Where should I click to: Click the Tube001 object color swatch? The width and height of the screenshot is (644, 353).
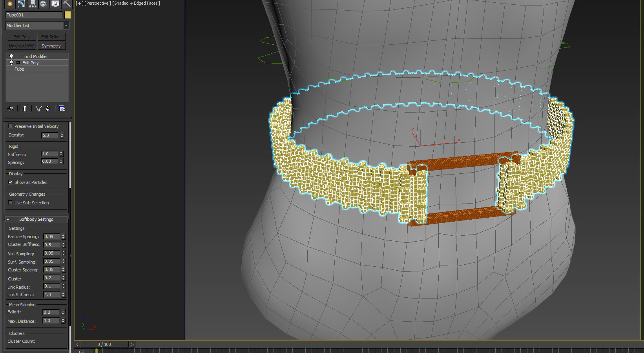pyautogui.click(x=68, y=15)
